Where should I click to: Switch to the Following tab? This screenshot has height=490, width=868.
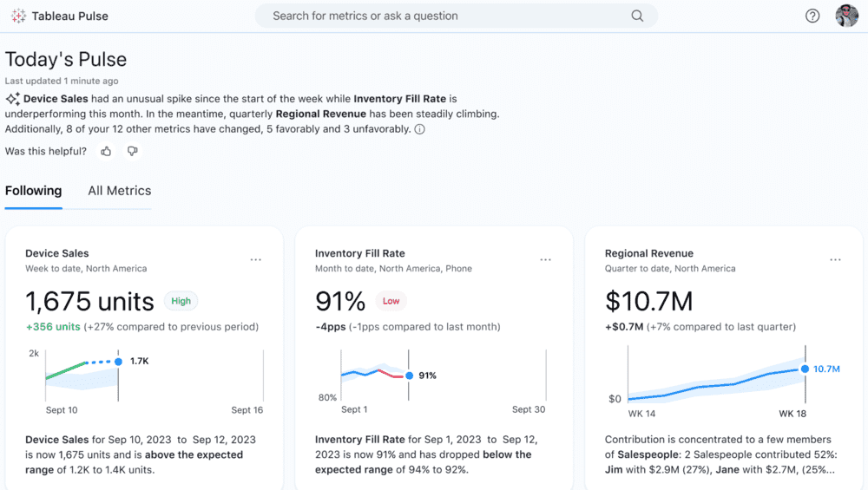pos(33,191)
